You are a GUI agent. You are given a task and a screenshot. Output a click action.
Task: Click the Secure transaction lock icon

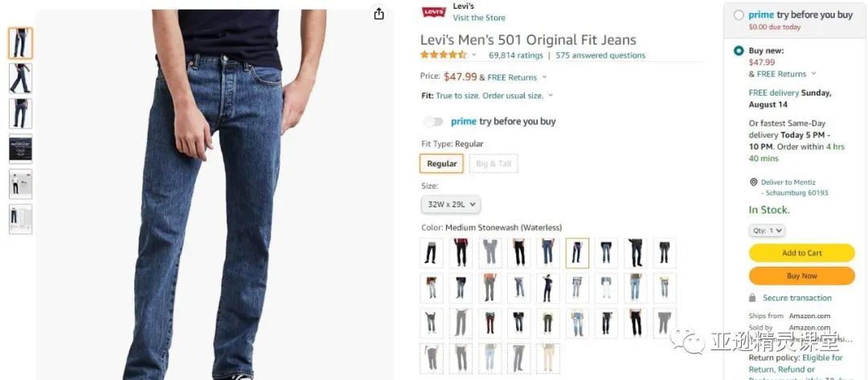click(x=753, y=298)
